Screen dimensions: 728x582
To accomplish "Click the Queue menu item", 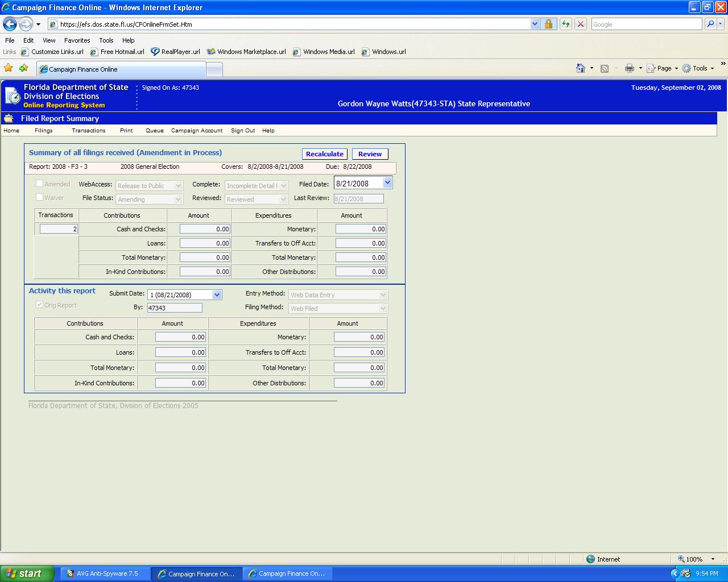I will pos(155,131).
